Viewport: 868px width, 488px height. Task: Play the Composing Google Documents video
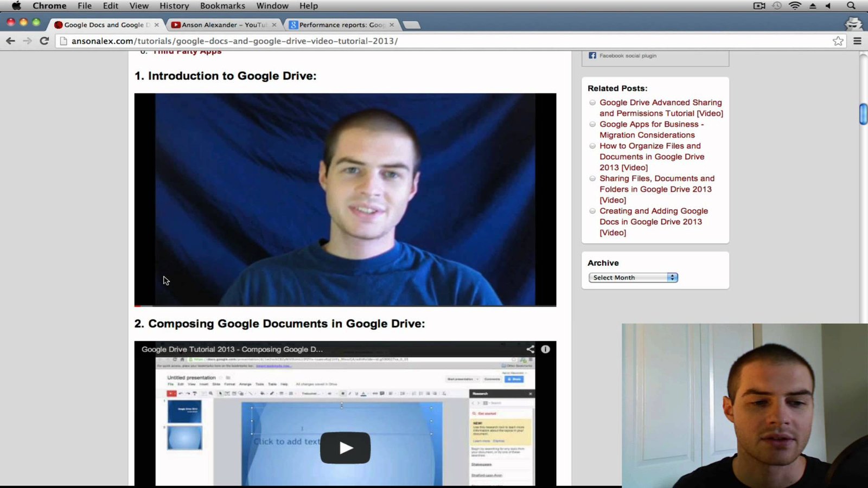[345, 448]
